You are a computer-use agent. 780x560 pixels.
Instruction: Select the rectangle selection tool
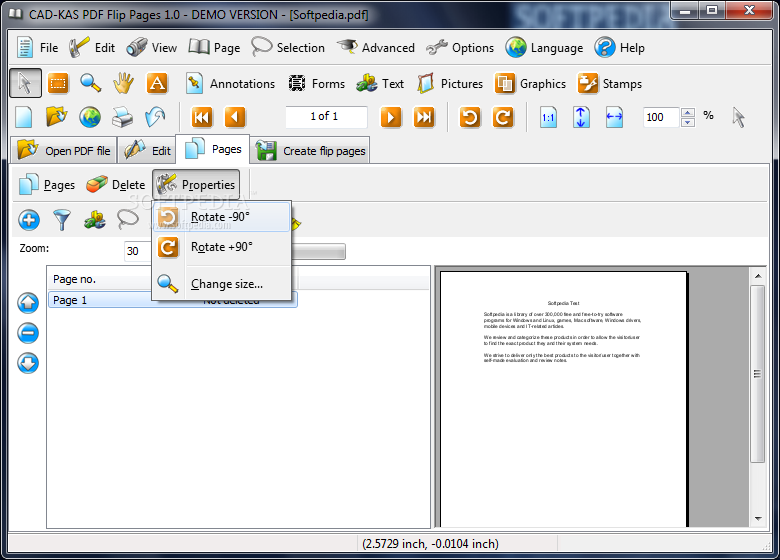click(x=58, y=83)
